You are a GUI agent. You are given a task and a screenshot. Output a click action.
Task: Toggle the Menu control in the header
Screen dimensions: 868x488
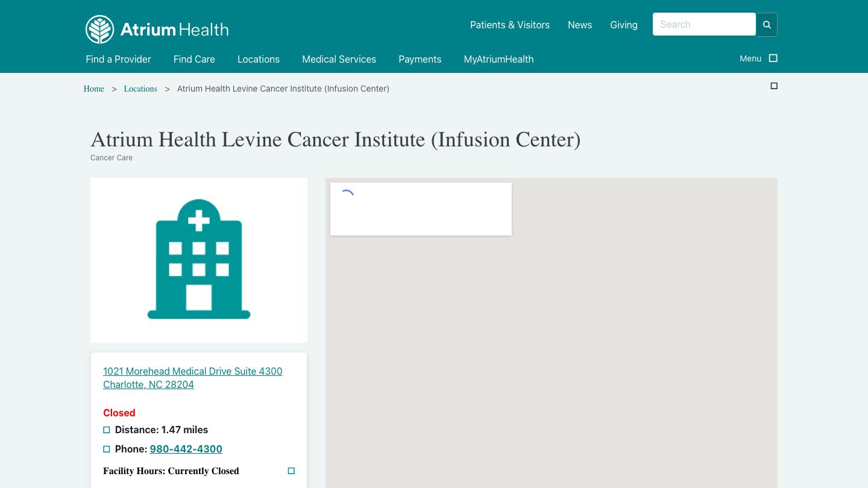[750, 58]
